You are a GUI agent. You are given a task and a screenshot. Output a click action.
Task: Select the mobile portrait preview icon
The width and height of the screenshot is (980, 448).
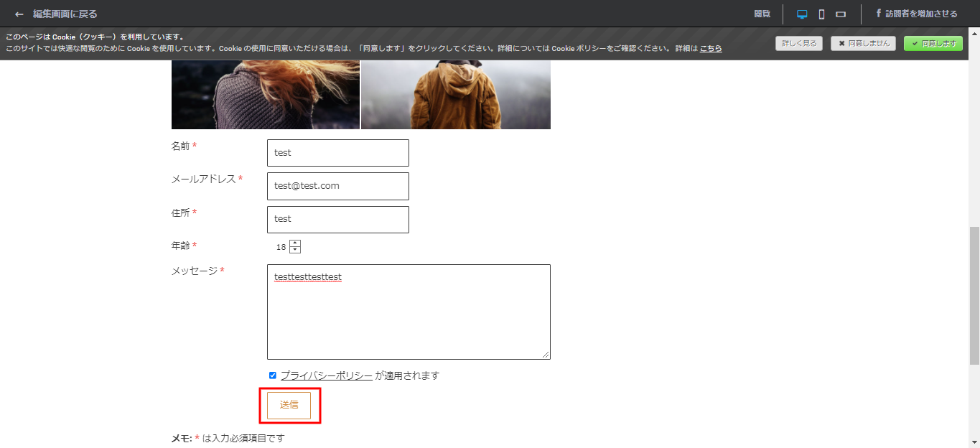(x=821, y=14)
